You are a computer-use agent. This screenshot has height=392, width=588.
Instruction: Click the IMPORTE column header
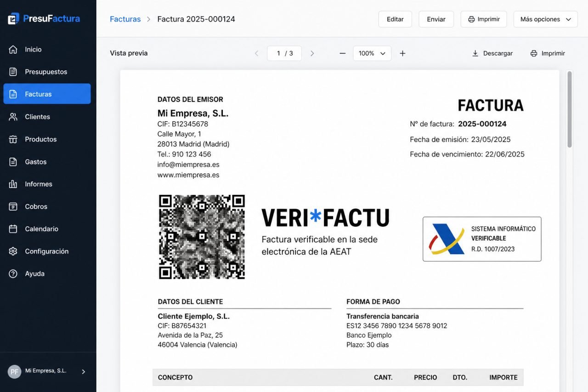tap(503, 378)
